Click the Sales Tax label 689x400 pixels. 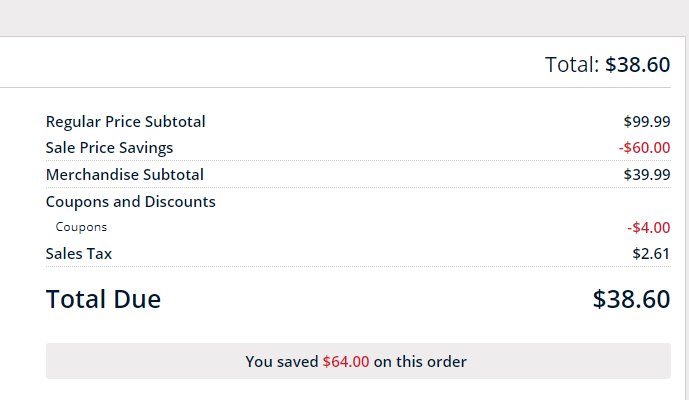click(x=79, y=254)
